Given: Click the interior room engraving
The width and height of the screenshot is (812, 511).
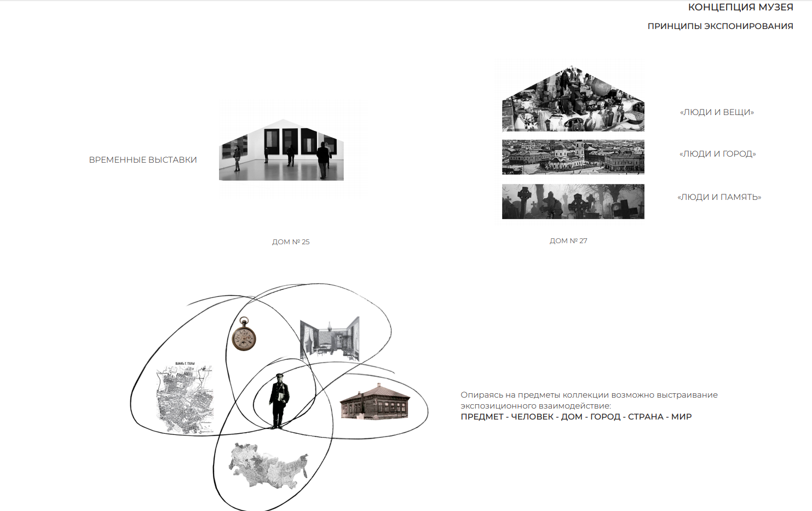Looking at the screenshot, I should click(x=330, y=339).
